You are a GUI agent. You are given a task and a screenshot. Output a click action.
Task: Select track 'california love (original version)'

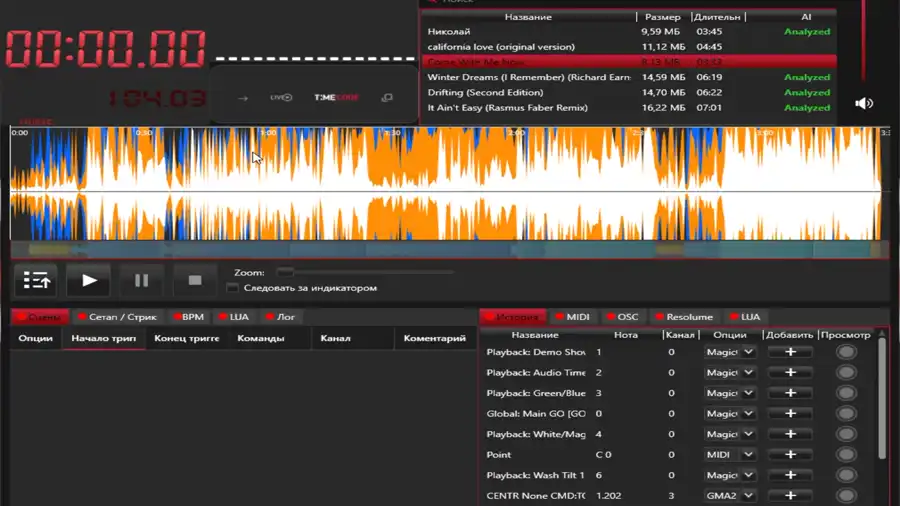501,47
